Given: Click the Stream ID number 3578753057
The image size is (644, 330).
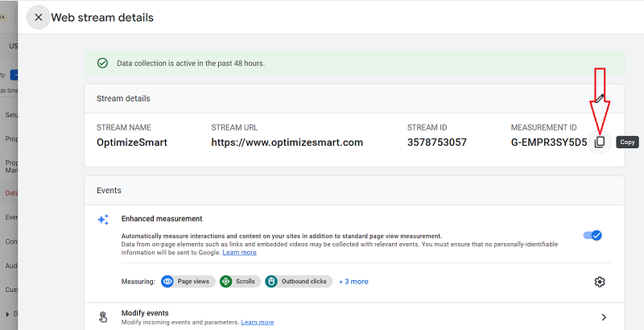Looking at the screenshot, I should [435, 142].
